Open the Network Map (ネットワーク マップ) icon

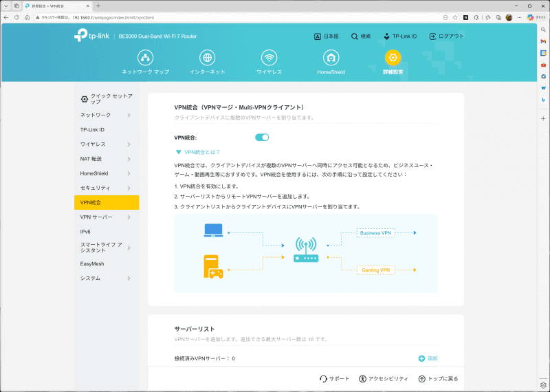click(x=145, y=58)
